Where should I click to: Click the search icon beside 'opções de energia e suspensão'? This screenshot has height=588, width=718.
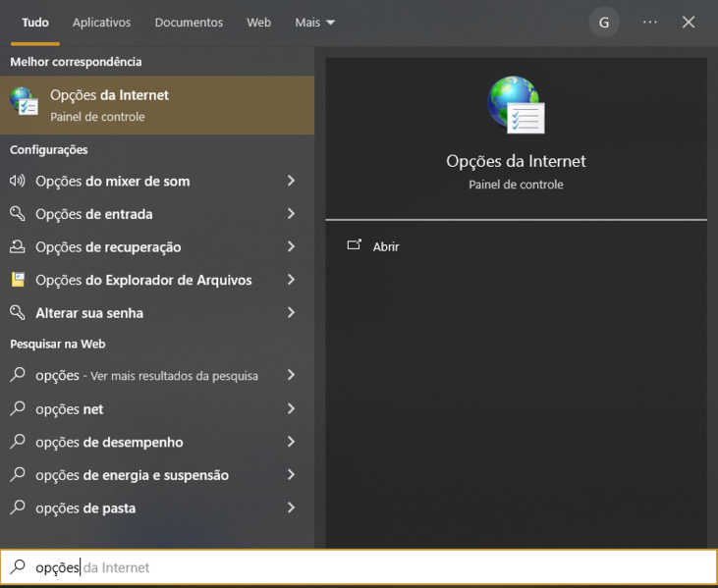pyautogui.click(x=18, y=474)
